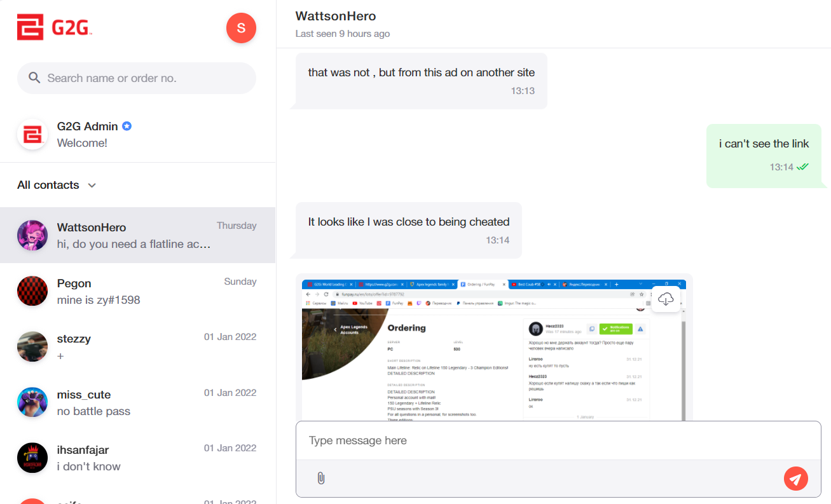Click the G2G logo
Image resolution: width=831 pixels, height=504 pixels.
tap(55, 27)
